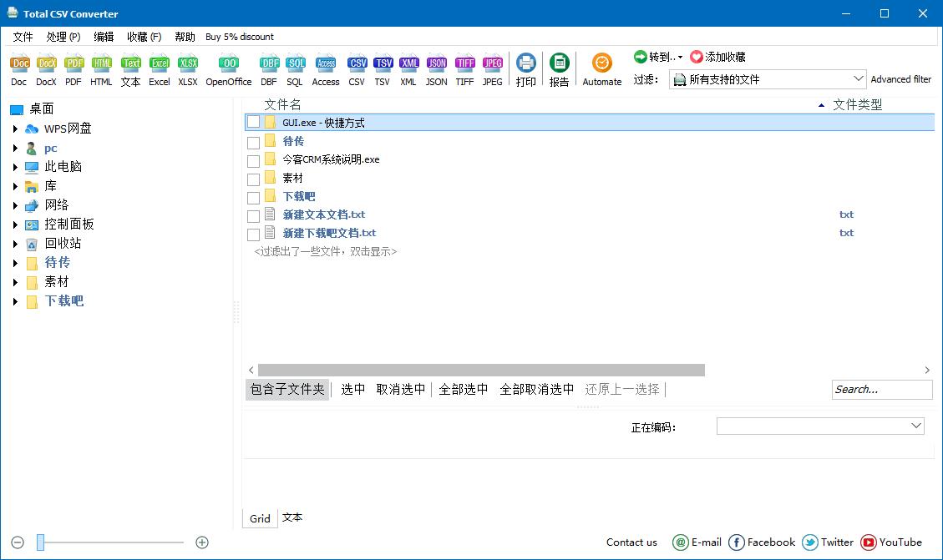Tick checkbox for 今客CRM系统说明.exe
The image size is (943, 560).
(254, 161)
